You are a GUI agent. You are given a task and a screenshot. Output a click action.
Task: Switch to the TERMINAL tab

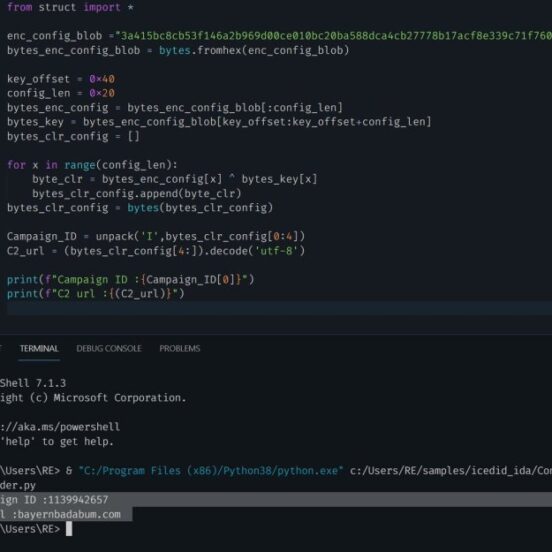coord(39,349)
